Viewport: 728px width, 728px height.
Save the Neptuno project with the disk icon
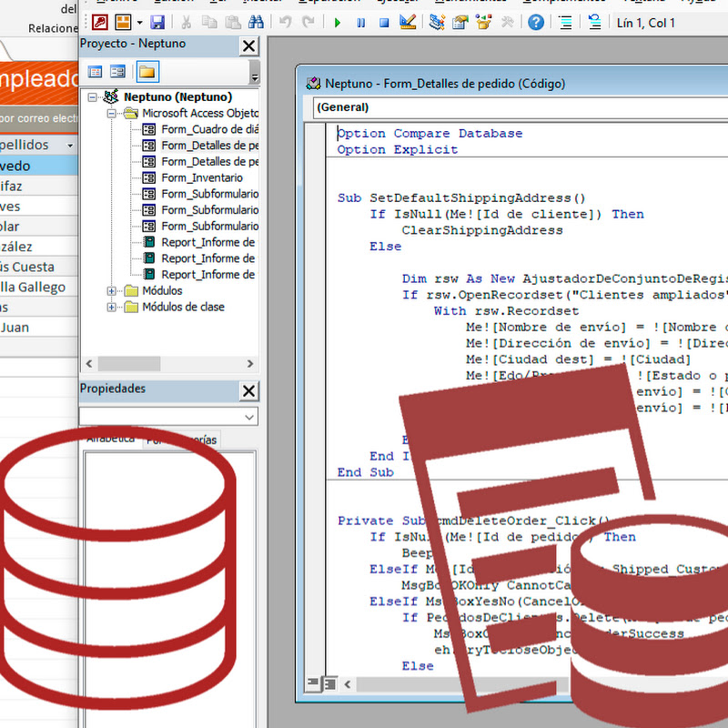pos(157,22)
